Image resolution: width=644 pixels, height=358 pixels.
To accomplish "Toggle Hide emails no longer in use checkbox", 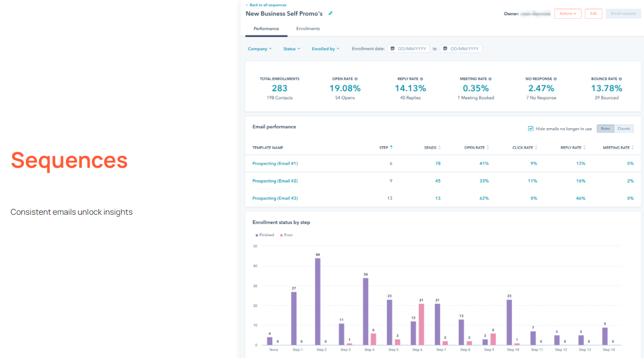I will coord(531,129).
